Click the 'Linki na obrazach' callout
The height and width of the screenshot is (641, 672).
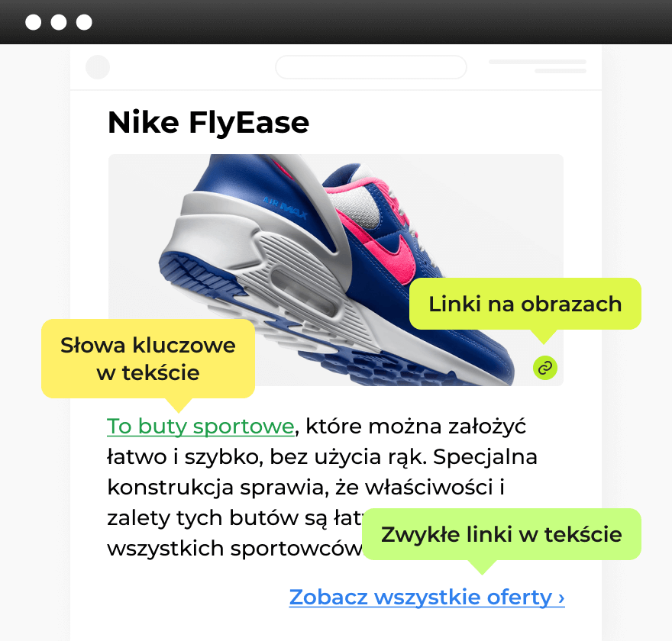[x=525, y=304]
